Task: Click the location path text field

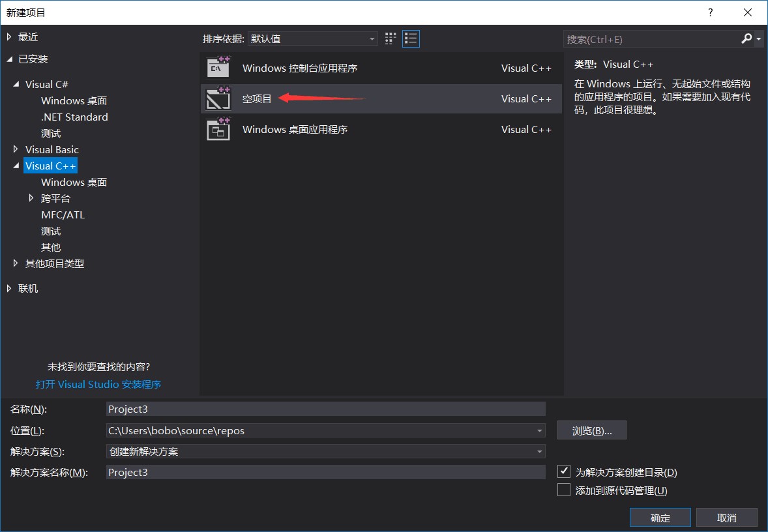Action: pyautogui.click(x=320, y=430)
